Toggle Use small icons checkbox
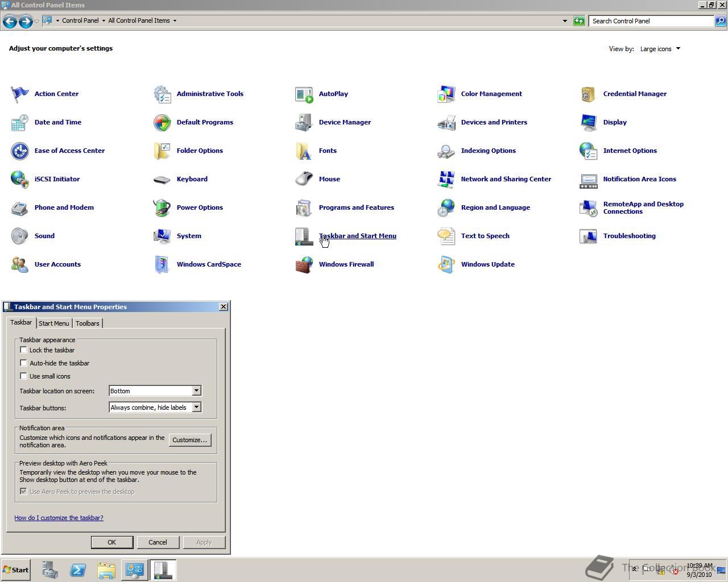The width and height of the screenshot is (728, 582). coord(23,376)
